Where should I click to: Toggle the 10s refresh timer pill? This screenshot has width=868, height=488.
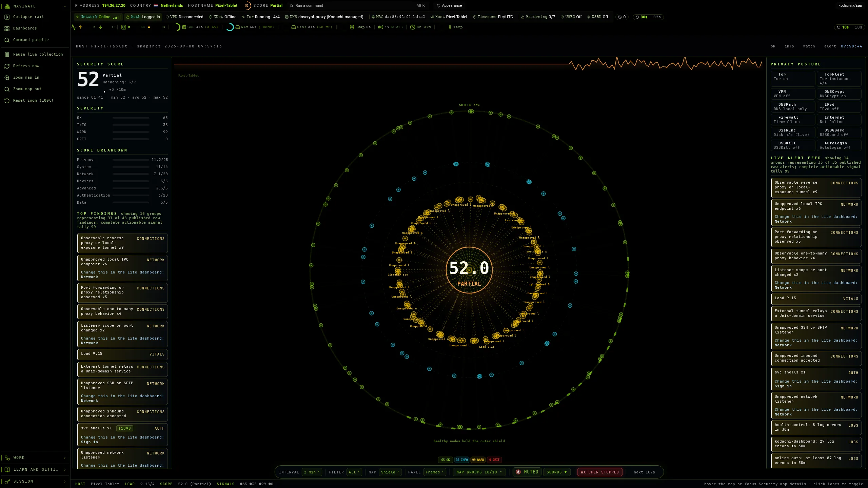849,27
